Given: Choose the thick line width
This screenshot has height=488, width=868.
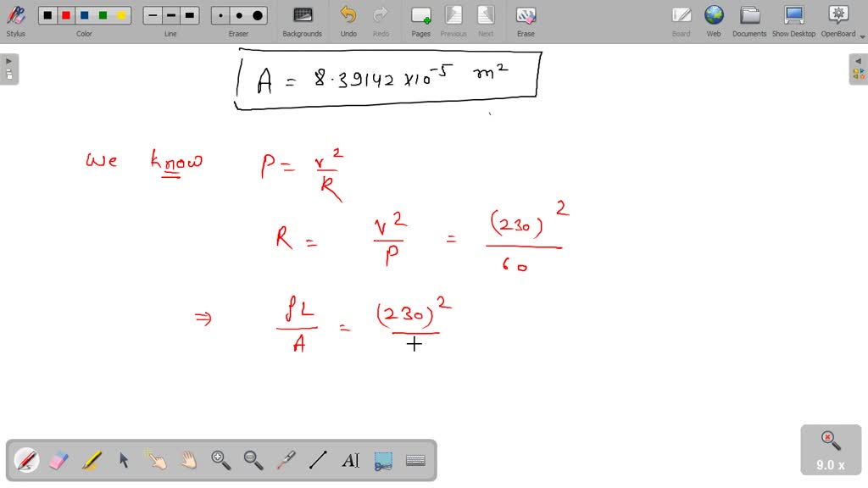Looking at the screenshot, I should point(189,15).
